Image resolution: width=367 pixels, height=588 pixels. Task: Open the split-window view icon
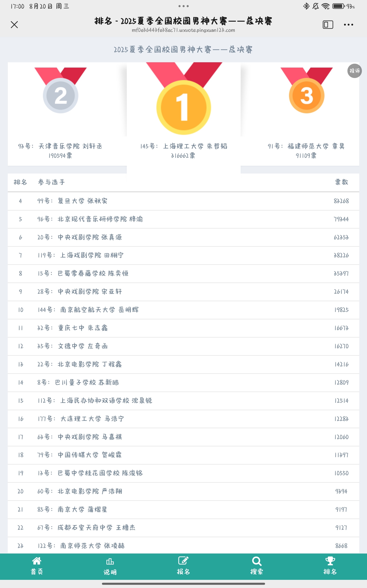(328, 24)
